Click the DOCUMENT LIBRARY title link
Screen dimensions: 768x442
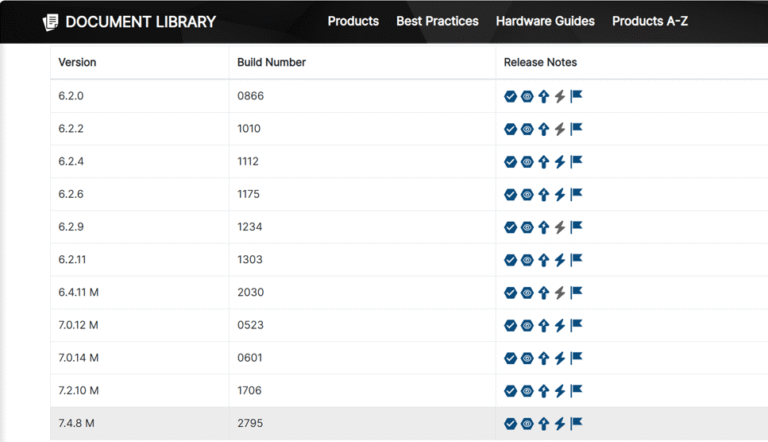click(140, 21)
